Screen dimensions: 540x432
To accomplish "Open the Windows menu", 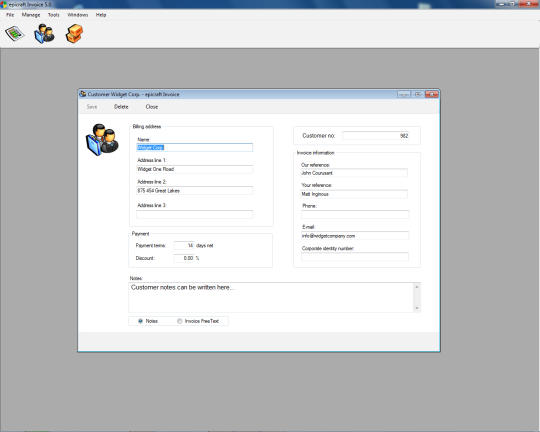I will 78,15.
